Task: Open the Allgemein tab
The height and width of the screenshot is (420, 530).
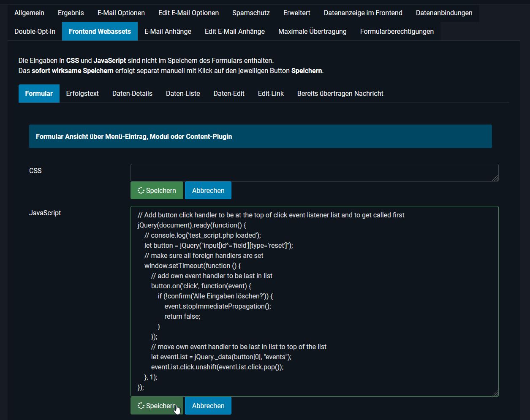Action: pos(29,13)
